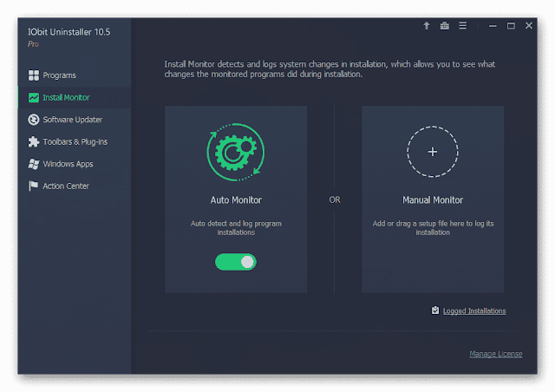This screenshot has width=555, height=392.
Task: Click the Install Monitor chart icon
Action: coord(34,97)
